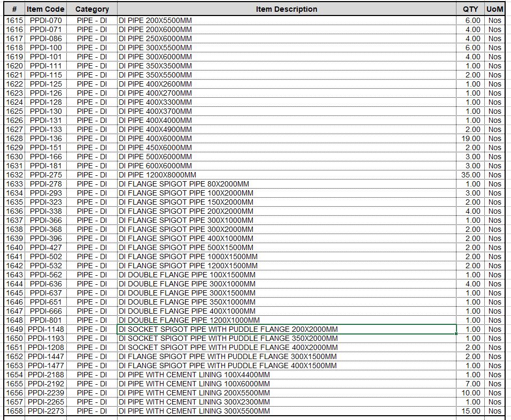
Task: Select the quantity 15.00 cell
Action: point(471,411)
